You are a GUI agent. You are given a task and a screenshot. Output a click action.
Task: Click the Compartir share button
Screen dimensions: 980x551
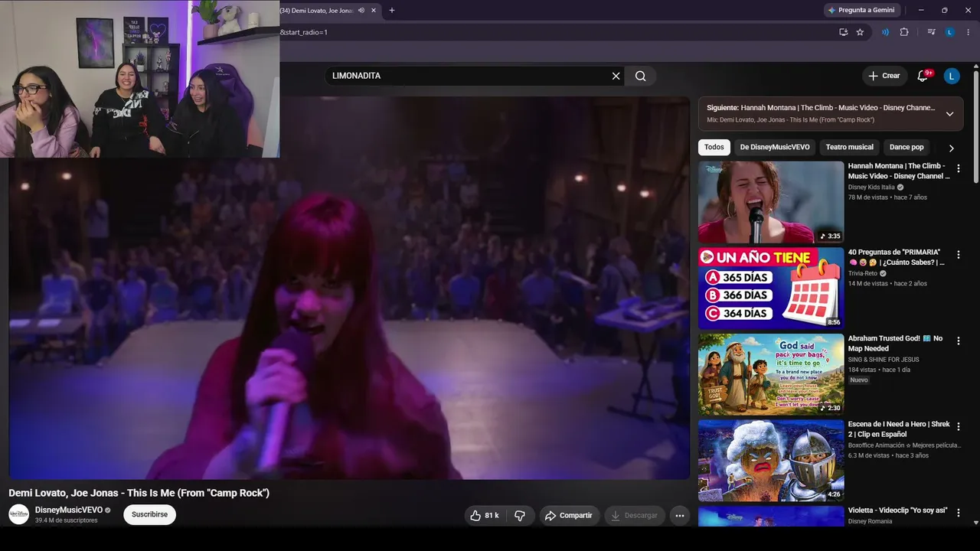point(570,516)
